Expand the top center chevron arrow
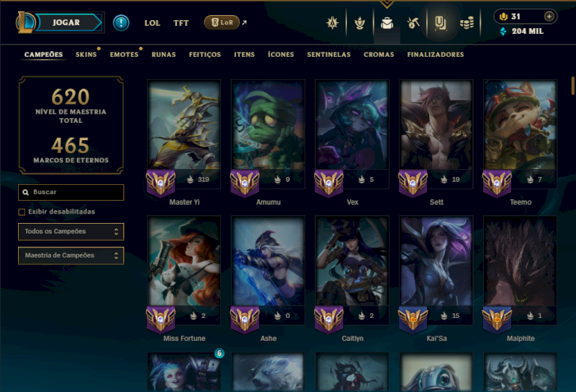 pos(387,4)
